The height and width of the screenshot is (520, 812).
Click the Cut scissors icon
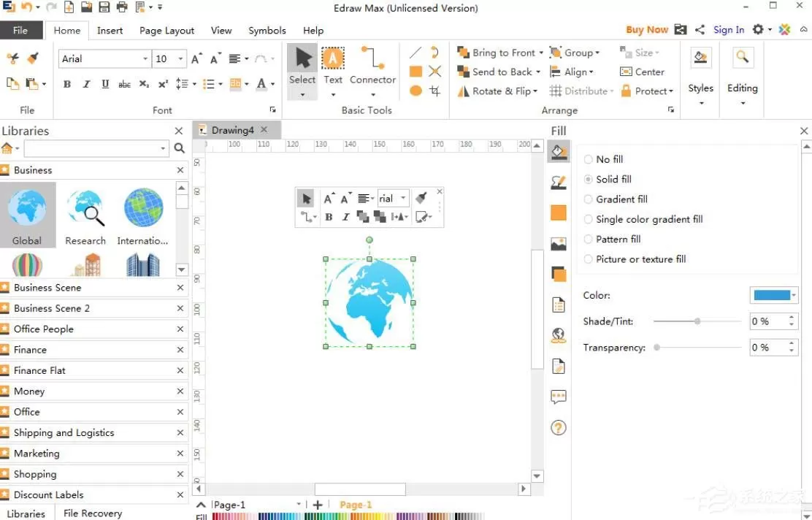tap(12, 58)
